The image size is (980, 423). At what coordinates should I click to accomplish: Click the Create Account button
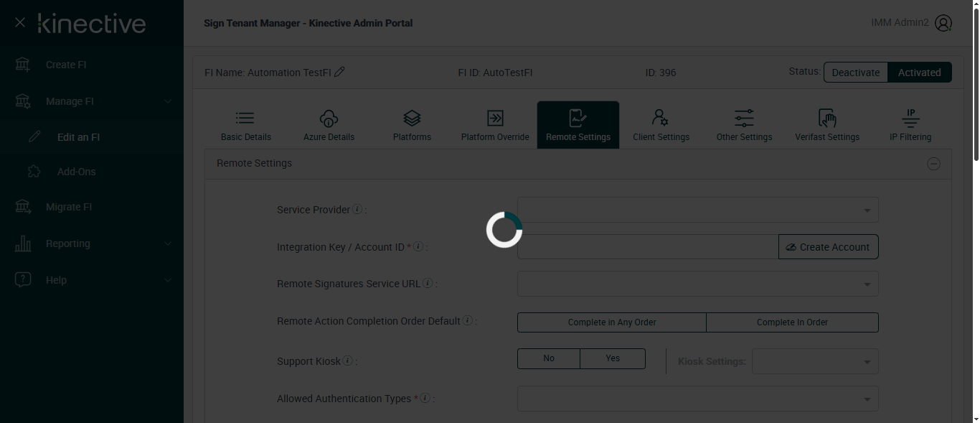tap(828, 246)
